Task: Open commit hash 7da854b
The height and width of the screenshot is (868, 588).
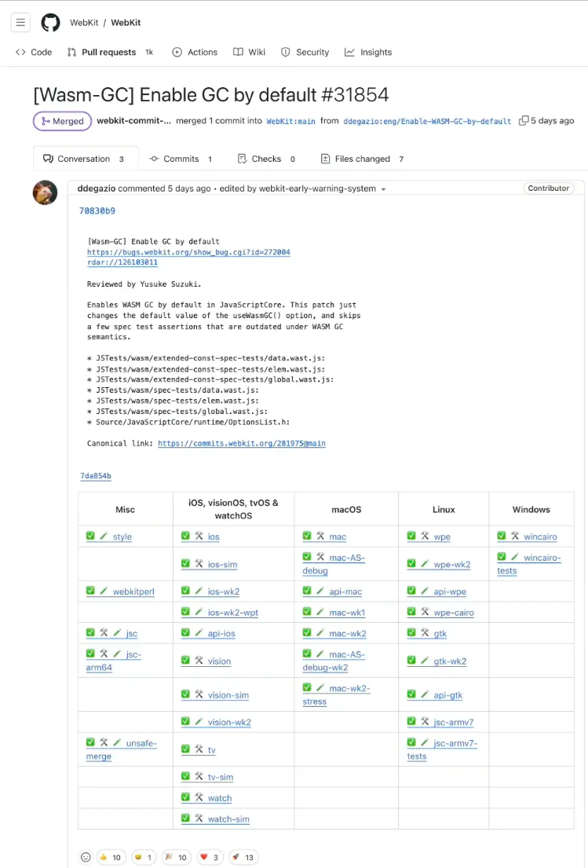Action: 96,476
